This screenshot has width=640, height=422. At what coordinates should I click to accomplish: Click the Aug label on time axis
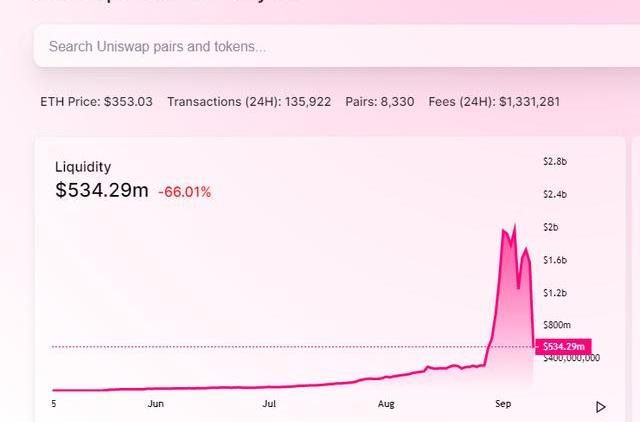pyautogui.click(x=386, y=404)
